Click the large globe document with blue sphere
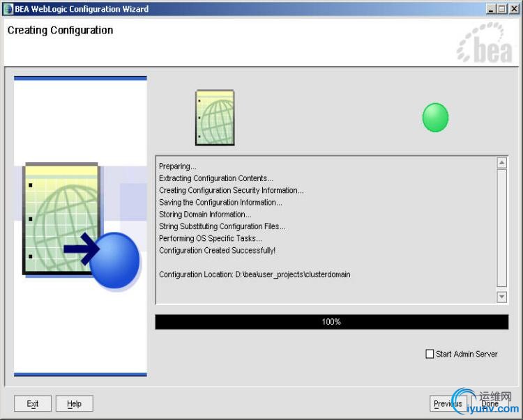 click(82, 226)
